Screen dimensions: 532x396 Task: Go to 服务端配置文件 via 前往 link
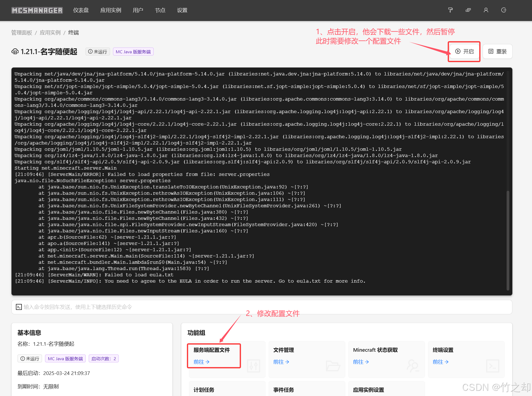point(201,362)
